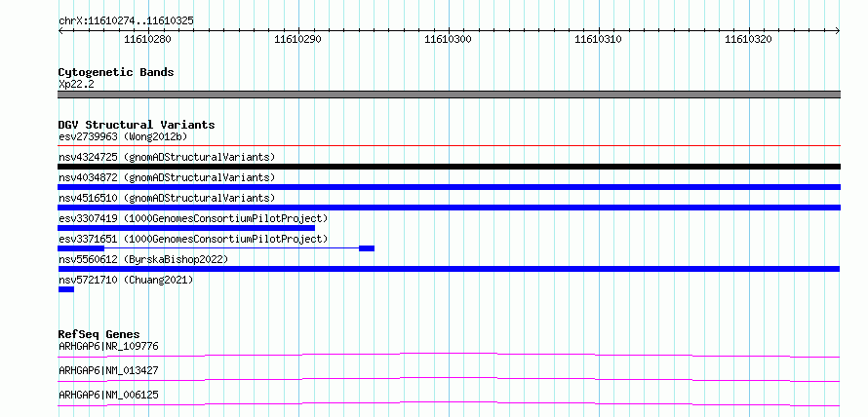The width and height of the screenshot is (868, 417).
Task: Click the magenta ARHGAP6|NM_006125 intron line
Action: (x=449, y=403)
